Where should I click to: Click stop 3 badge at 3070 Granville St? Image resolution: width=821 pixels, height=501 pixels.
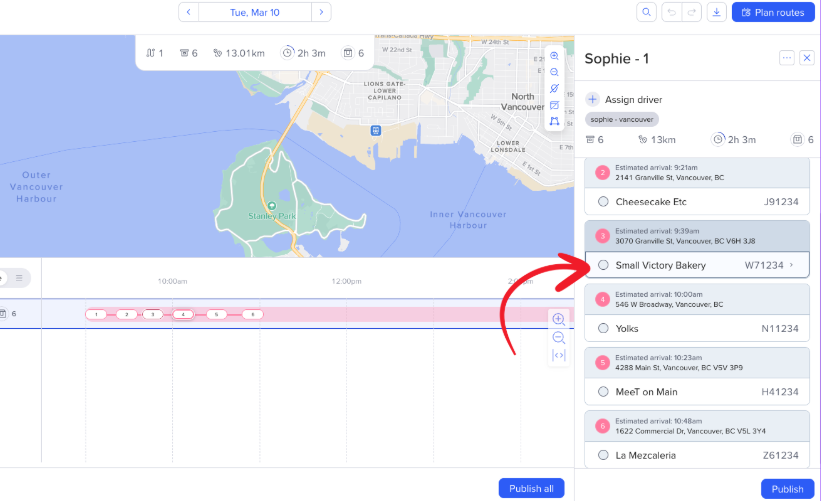point(603,236)
